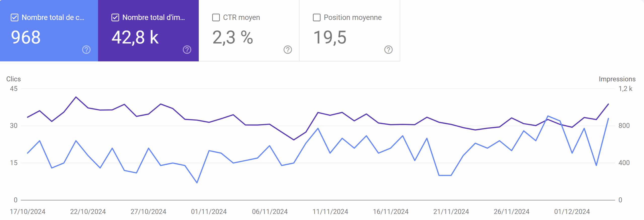Select the 968 total clicks value
This screenshot has width=644, height=220.
pos(26,37)
